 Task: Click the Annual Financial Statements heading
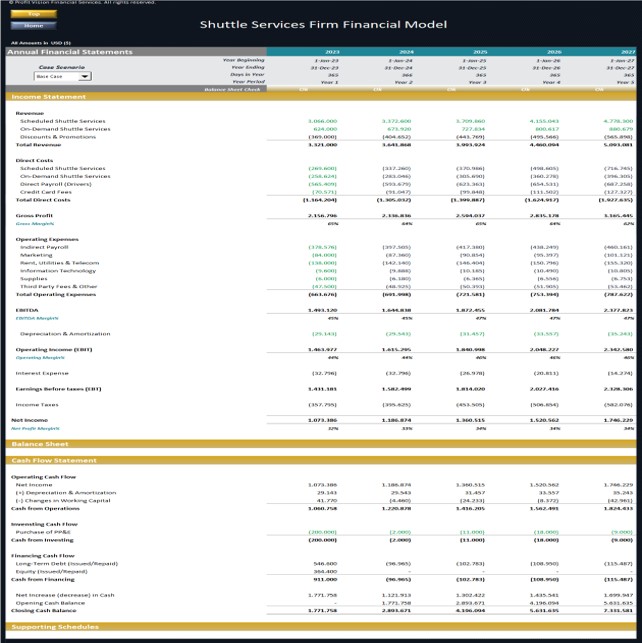tap(70, 52)
